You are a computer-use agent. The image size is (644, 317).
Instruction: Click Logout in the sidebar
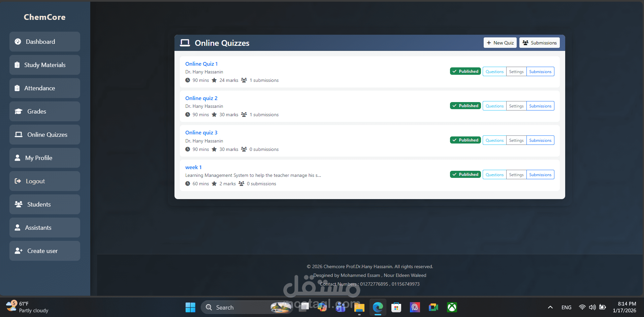45,181
